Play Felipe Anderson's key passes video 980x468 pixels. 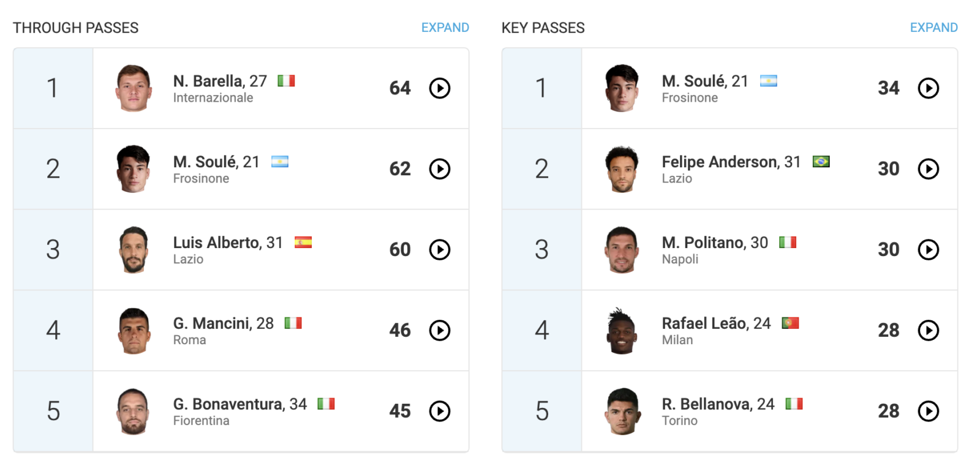(928, 169)
